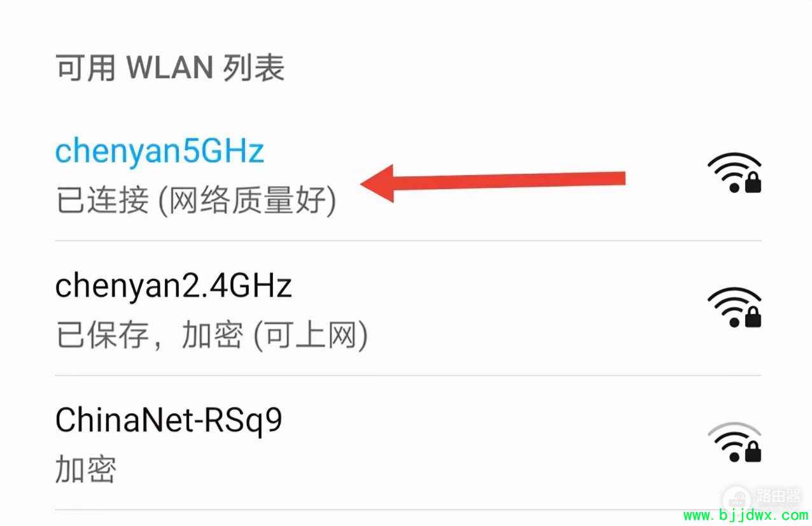
Task: Open the www.bjjdwx.com watermark link
Action: pyautogui.click(x=745, y=516)
